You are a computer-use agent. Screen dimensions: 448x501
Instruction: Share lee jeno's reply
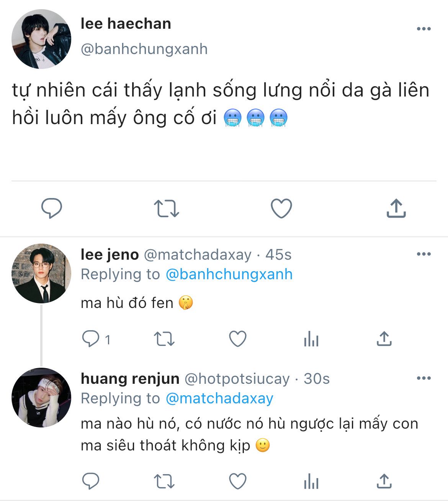(x=384, y=339)
